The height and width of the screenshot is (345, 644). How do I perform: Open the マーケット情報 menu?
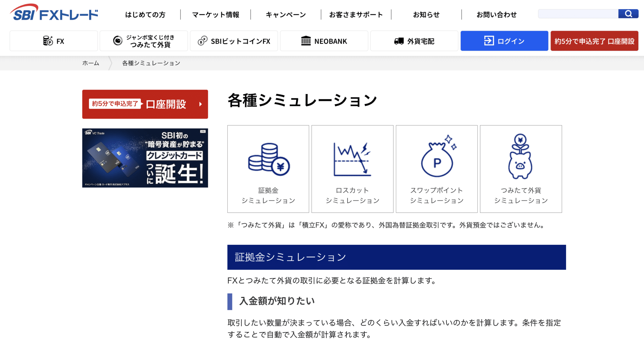(x=216, y=15)
